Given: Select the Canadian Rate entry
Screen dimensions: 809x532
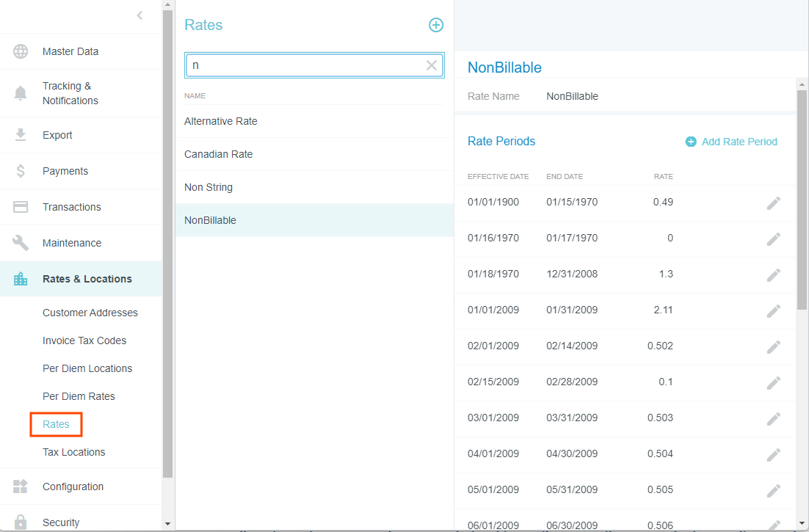Looking at the screenshot, I should [x=219, y=154].
